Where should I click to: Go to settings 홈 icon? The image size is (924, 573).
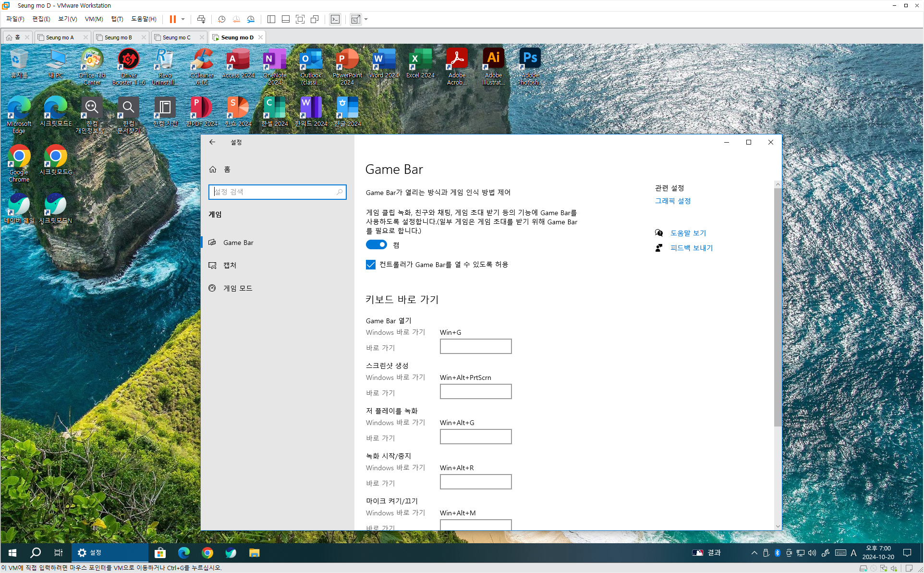click(x=213, y=170)
